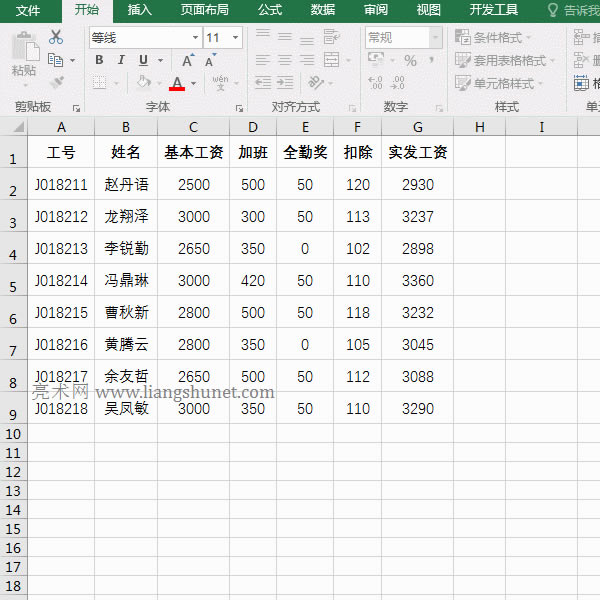
Task: Toggle bold formatting
Action: pos(99,60)
